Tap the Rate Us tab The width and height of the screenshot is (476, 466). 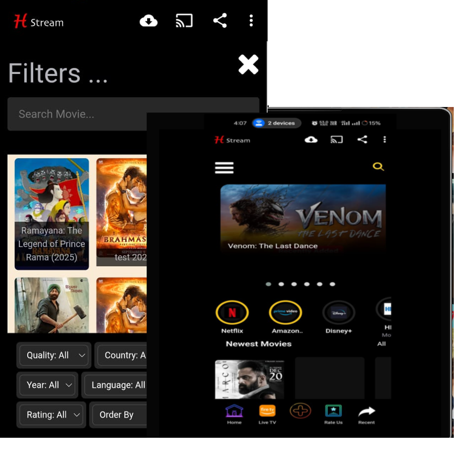tap(333, 414)
